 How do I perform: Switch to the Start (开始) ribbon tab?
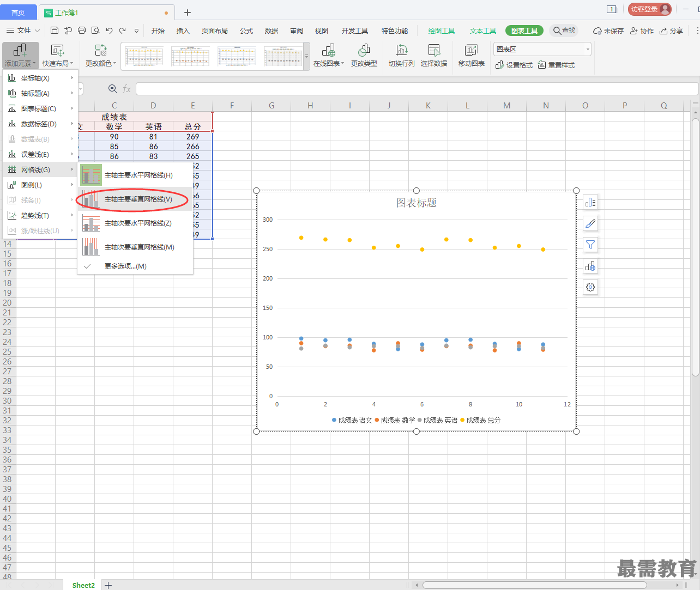tap(158, 31)
